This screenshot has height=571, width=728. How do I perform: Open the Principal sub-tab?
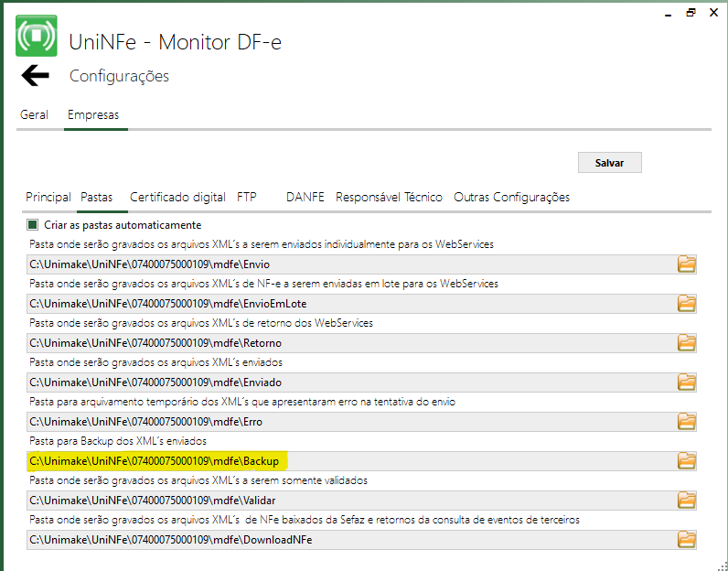tap(48, 197)
